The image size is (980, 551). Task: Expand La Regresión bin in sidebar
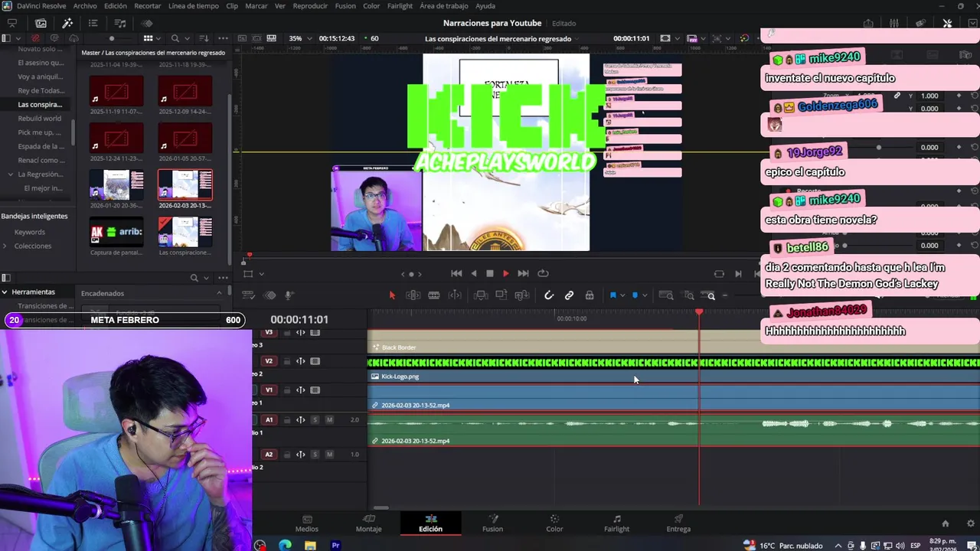(x=11, y=174)
